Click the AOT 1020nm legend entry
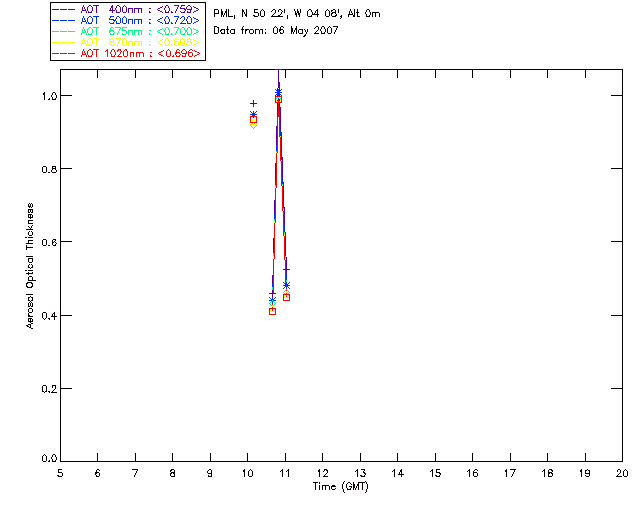This screenshot has height=512, width=640. tap(126, 53)
